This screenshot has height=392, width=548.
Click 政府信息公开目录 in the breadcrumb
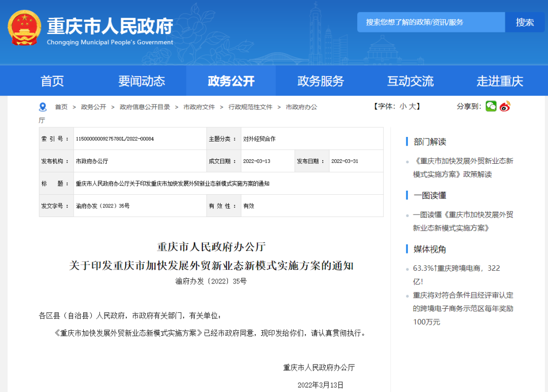[x=145, y=107]
